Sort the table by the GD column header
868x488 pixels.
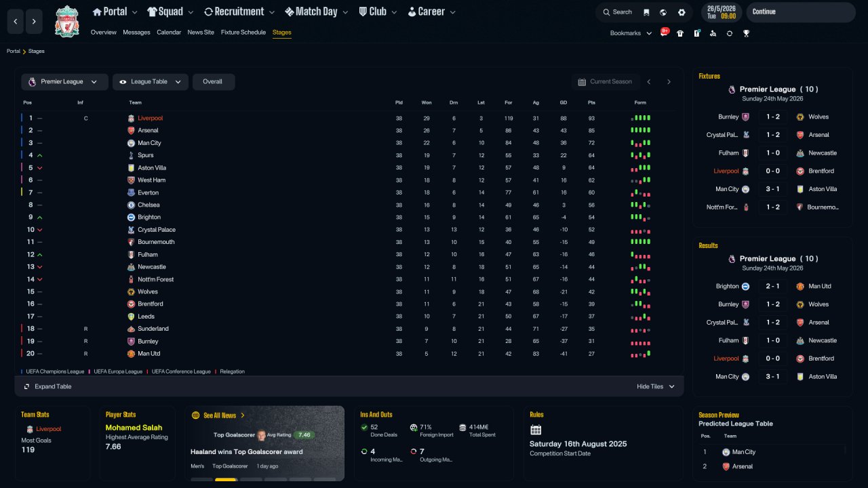coord(564,103)
